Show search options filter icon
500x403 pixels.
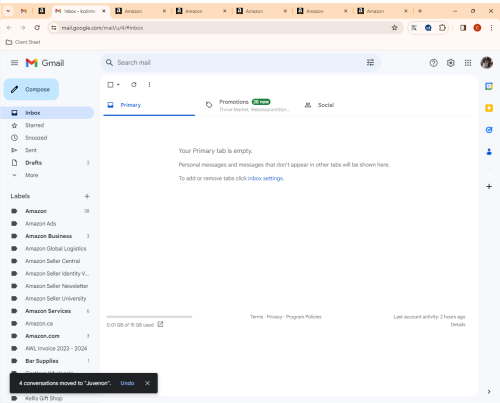(x=370, y=63)
